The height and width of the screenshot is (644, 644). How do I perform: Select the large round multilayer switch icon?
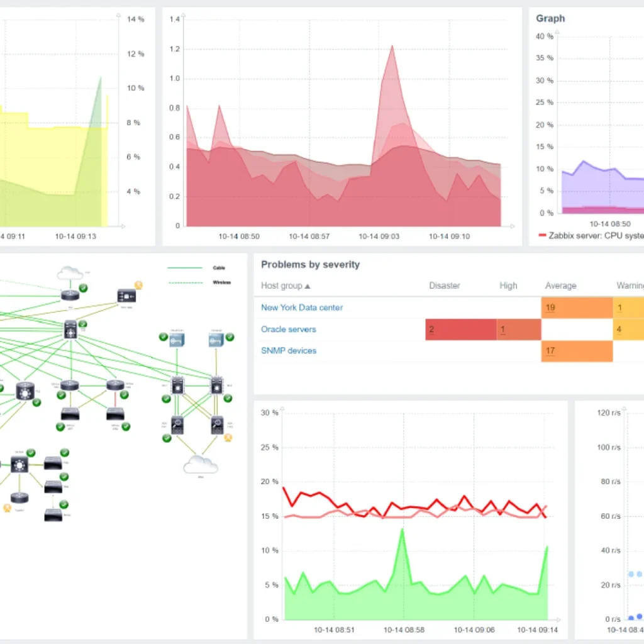(25, 391)
